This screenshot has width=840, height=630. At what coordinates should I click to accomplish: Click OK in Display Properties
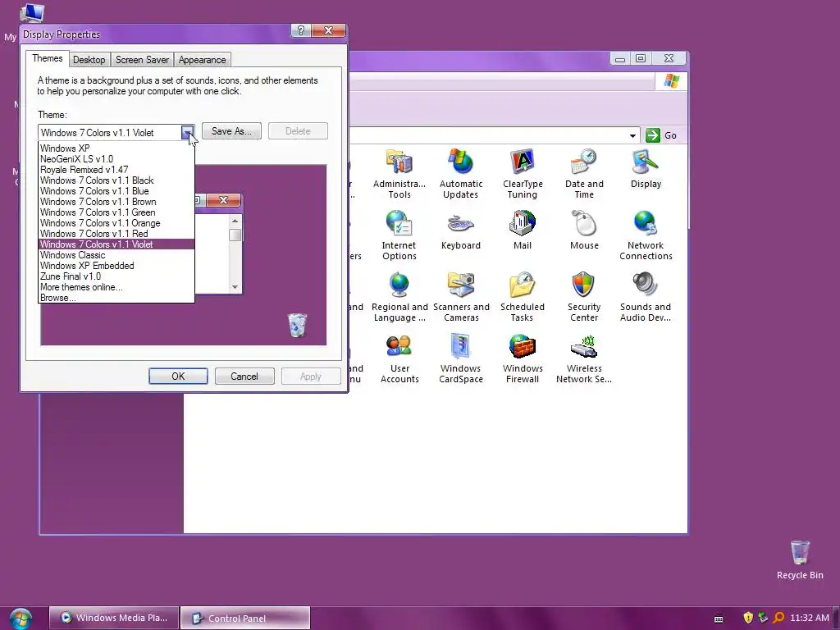[x=178, y=376]
